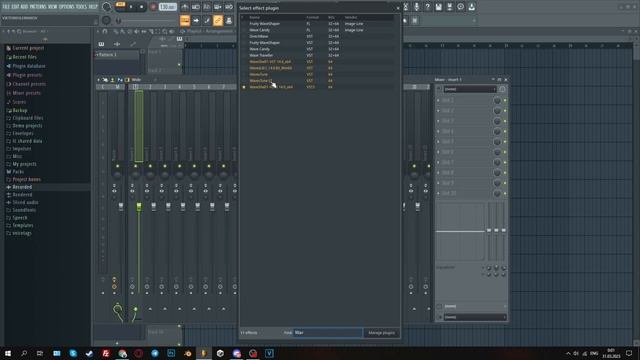Open the TOOLS menu
Viewport: 640px width, 360px height.
81,7
